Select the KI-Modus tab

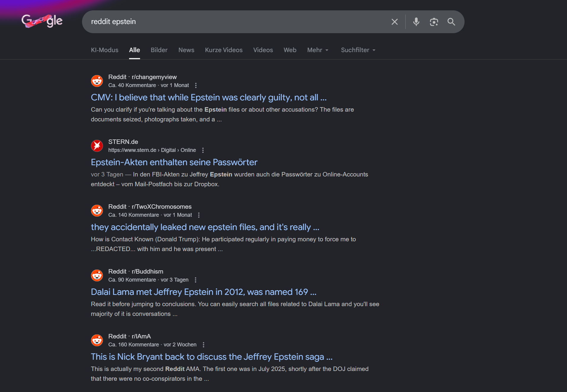(105, 50)
